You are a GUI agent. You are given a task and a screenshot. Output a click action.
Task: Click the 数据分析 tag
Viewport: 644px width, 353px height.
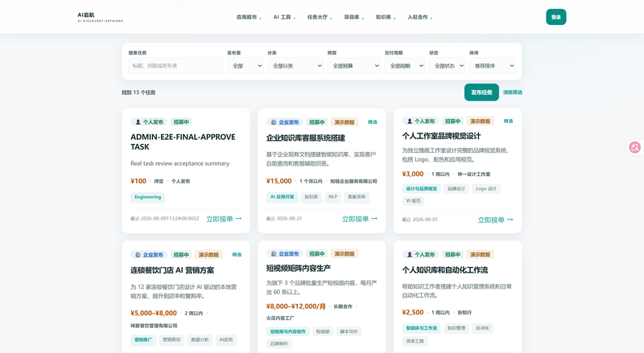[x=200, y=340]
